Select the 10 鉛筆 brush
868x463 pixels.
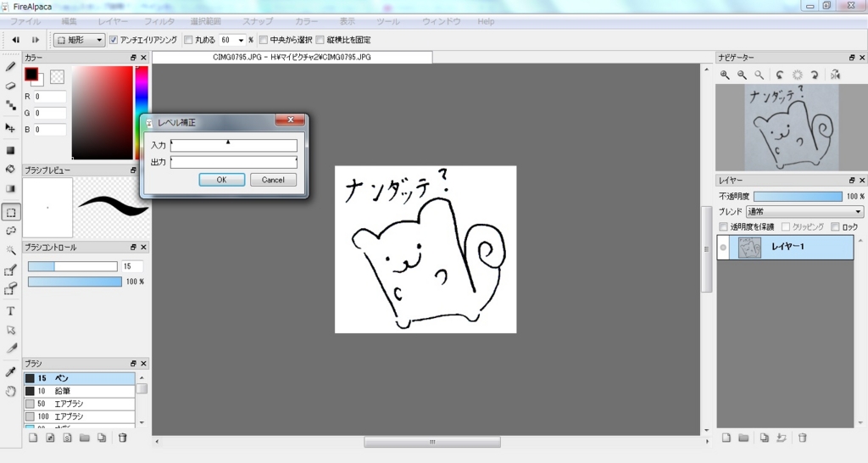79,391
